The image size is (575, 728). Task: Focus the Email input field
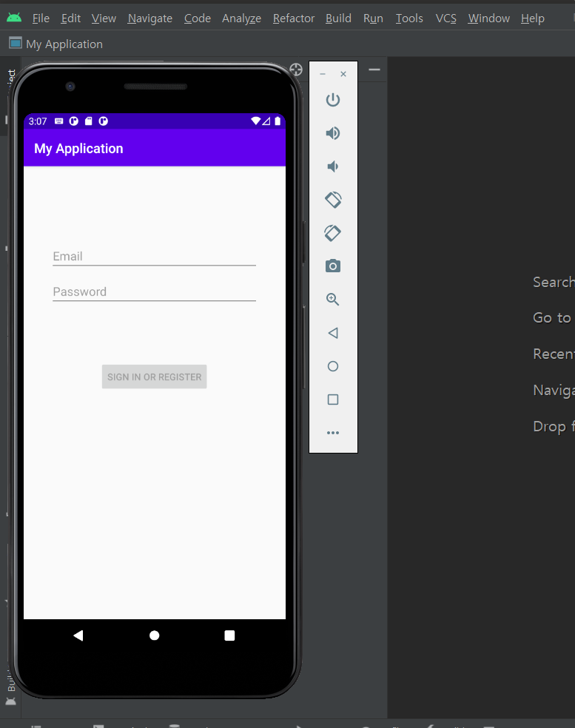click(x=154, y=256)
